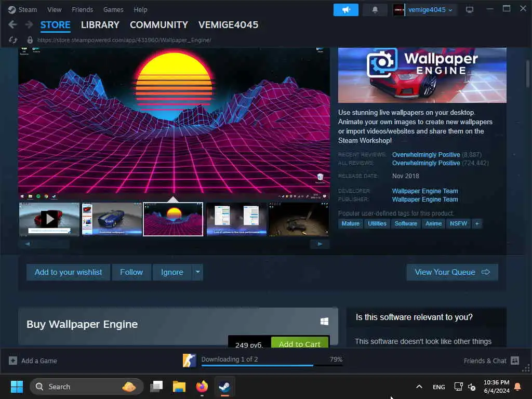The height and width of the screenshot is (399, 532).
Task: Select the NSFW tag
Action: click(458, 223)
